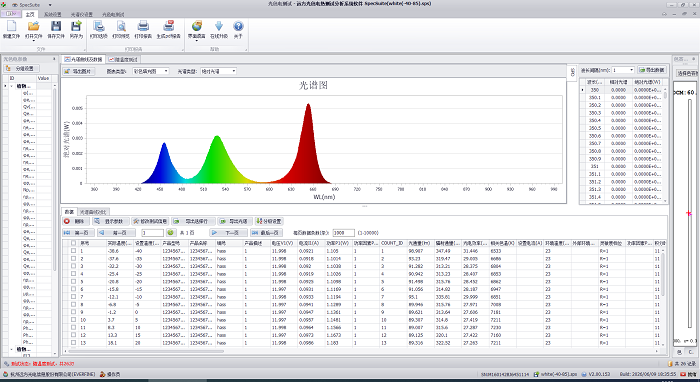This screenshot has width=700, height=382.
Task: Click the bin (grading) settings button in data toolbar
Action: pyautogui.click(x=269, y=221)
